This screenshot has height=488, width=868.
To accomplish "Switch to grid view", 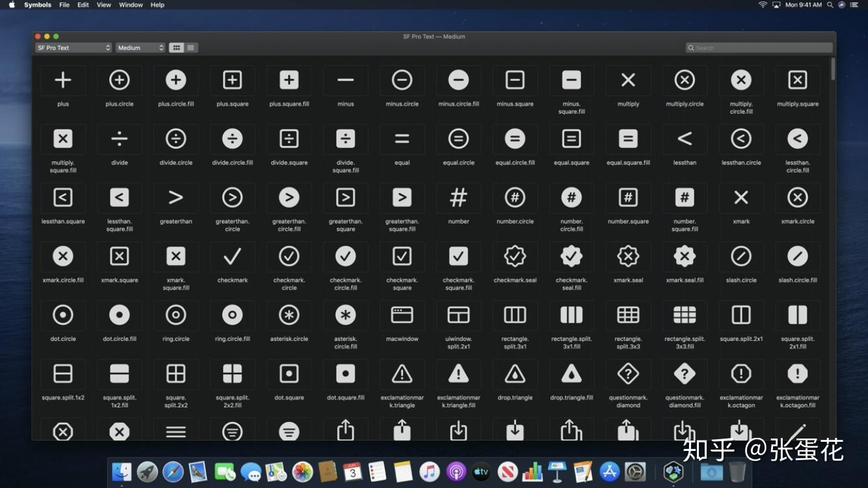I will coord(176,47).
